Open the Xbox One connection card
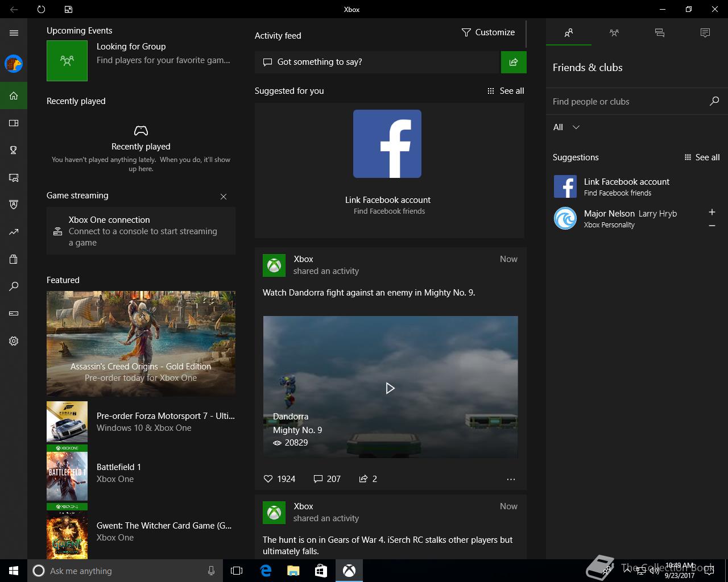Image resolution: width=728 pixels, height=582 pixels. (x=141, y=231)
